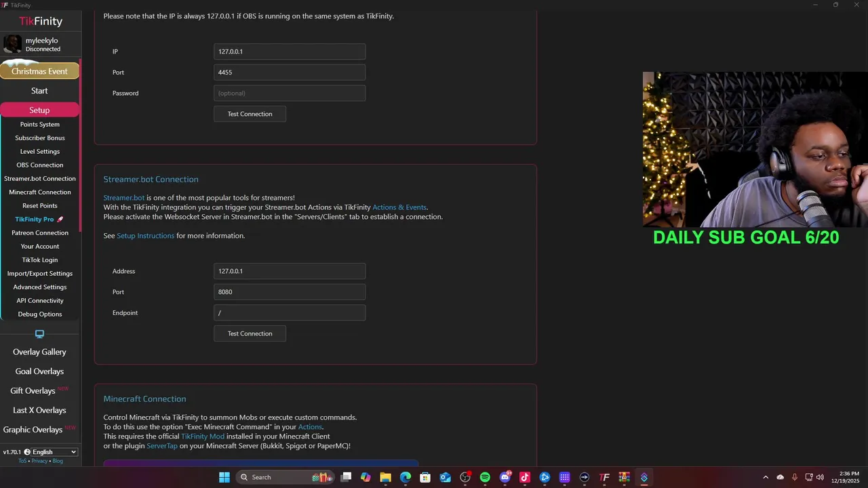Open Subscriber Bonus in sidebar

pyautogui.click(x=40, y=138)
